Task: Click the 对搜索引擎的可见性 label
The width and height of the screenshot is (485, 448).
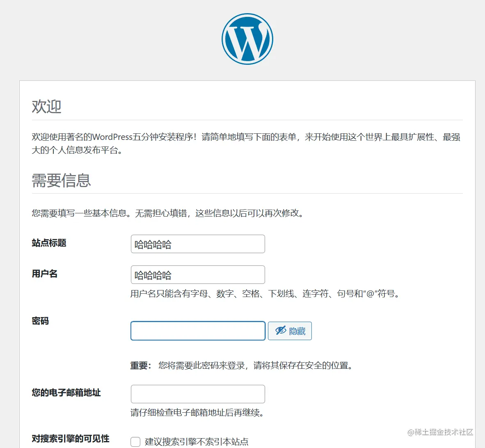Action: click(71, 439)
